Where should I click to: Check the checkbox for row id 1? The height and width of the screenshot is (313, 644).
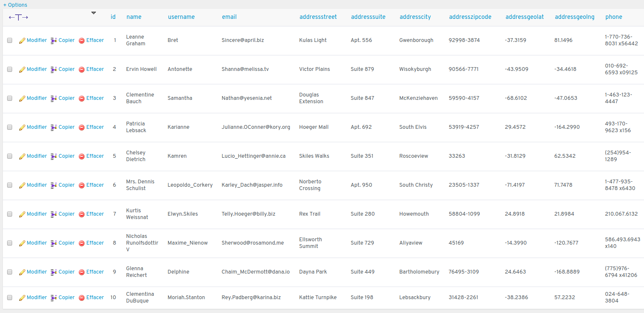10,41
